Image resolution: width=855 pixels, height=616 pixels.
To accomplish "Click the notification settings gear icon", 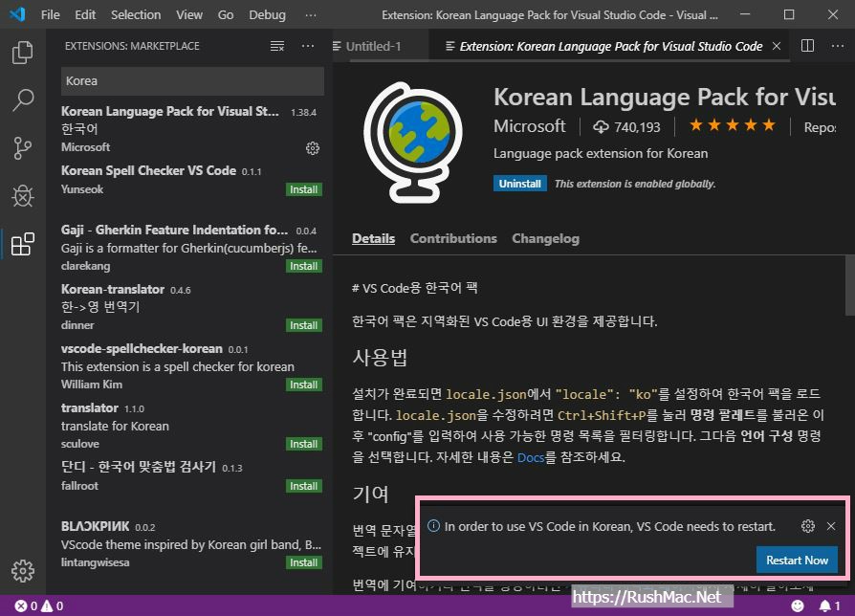I will [x=807, y=526].
